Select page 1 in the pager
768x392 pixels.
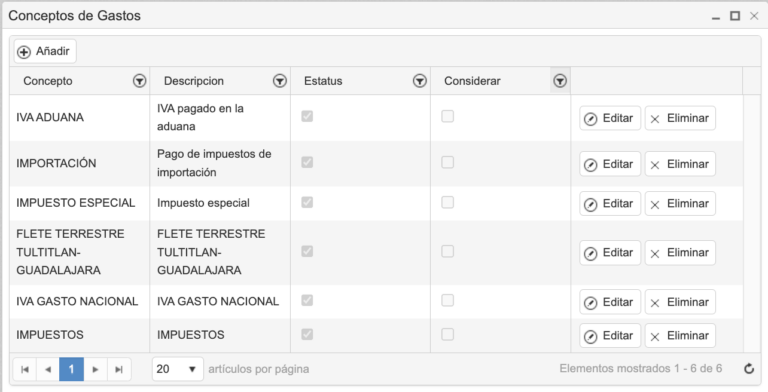tap(72, 369)
